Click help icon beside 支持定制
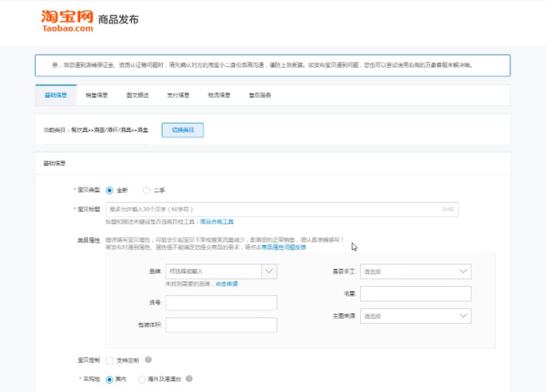 [x=148, y=359]
